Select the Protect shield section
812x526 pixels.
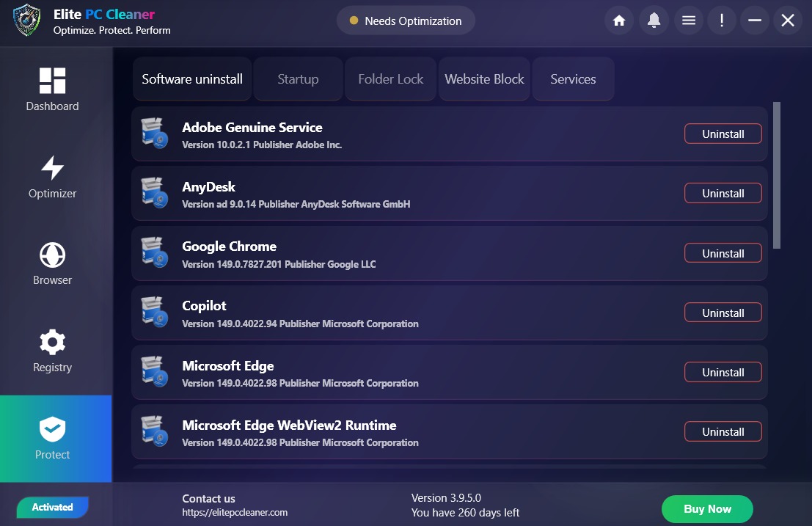point(56,439)
